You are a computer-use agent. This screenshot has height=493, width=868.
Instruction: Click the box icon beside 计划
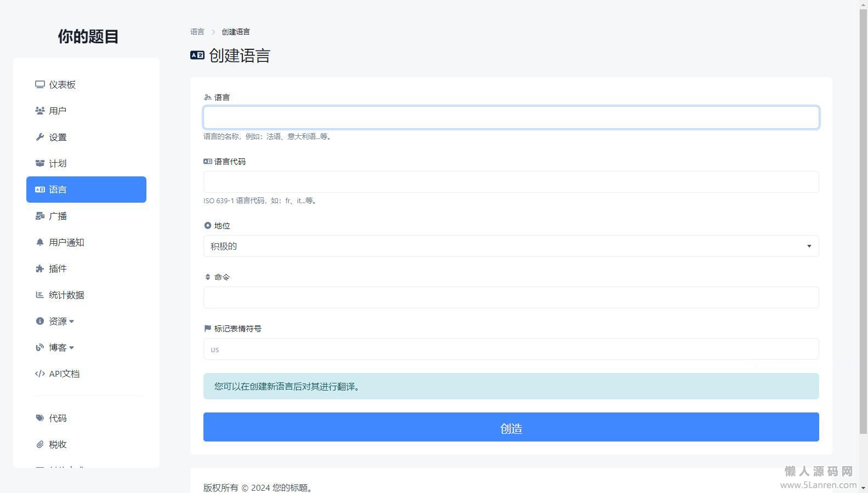39,163
